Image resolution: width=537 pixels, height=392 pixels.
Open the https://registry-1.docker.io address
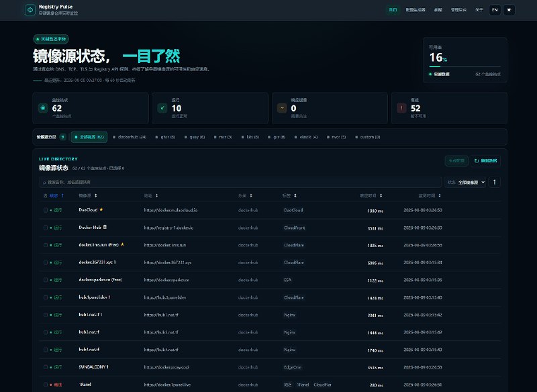[x=168, y=228]
